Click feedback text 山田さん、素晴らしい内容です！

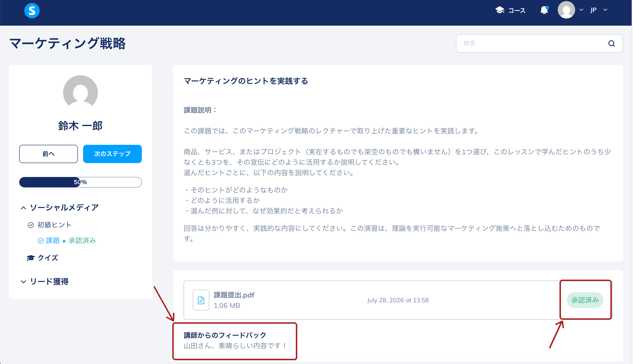(x=236, y=346)
